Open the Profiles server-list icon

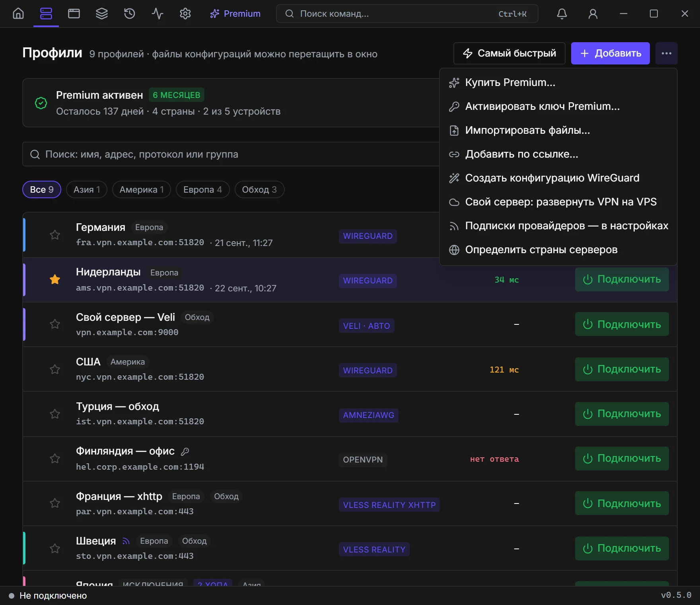(46, 14)
